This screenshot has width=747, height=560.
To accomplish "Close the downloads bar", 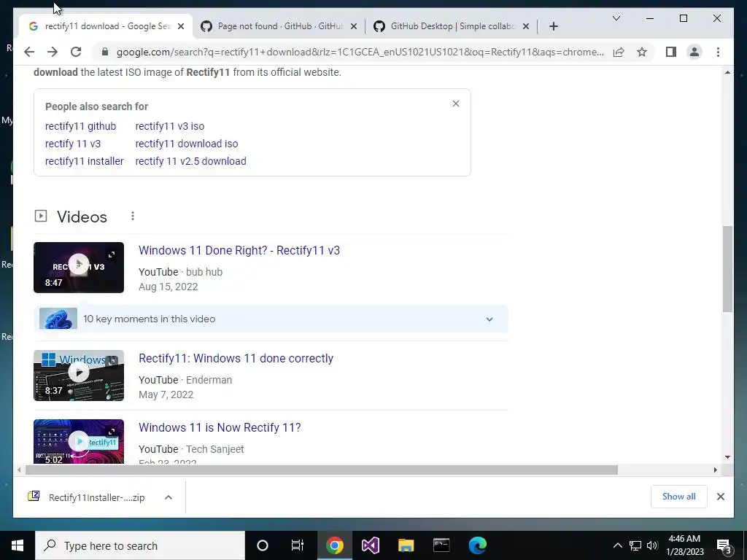I will coord(720,497).
